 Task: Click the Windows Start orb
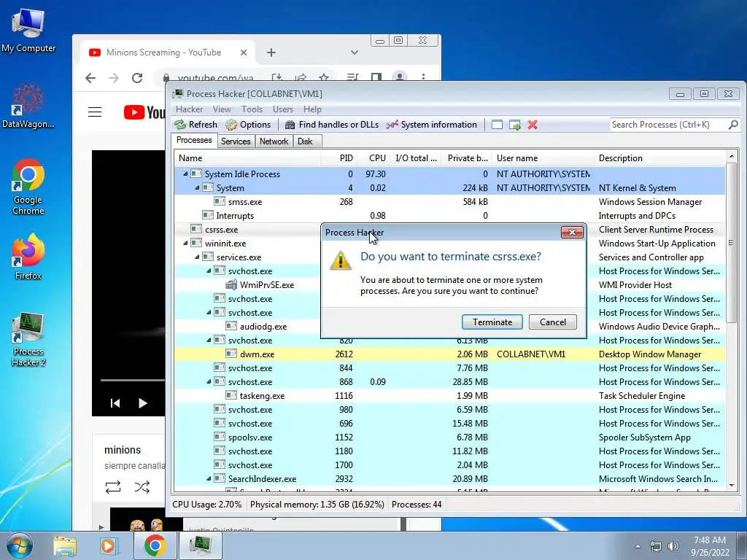coord(20,545)
